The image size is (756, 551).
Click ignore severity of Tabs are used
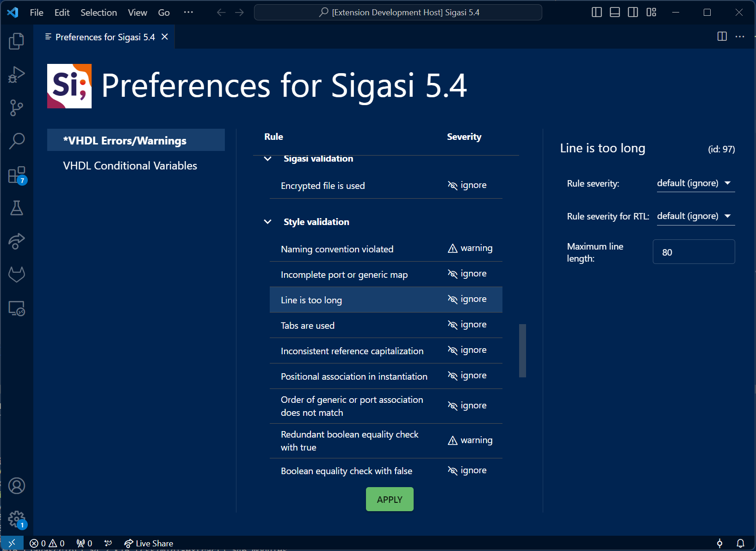click(x=467, y=325)
